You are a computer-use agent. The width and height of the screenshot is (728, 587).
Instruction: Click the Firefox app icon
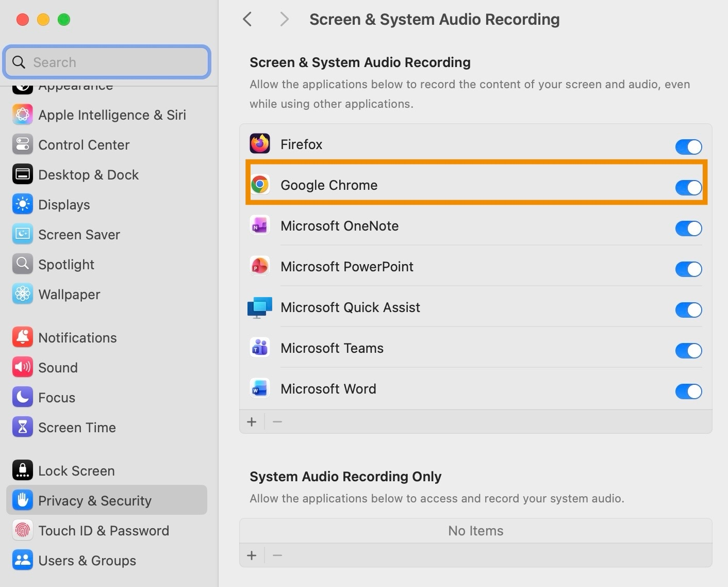pyautogui.click(x=260, y=144)
